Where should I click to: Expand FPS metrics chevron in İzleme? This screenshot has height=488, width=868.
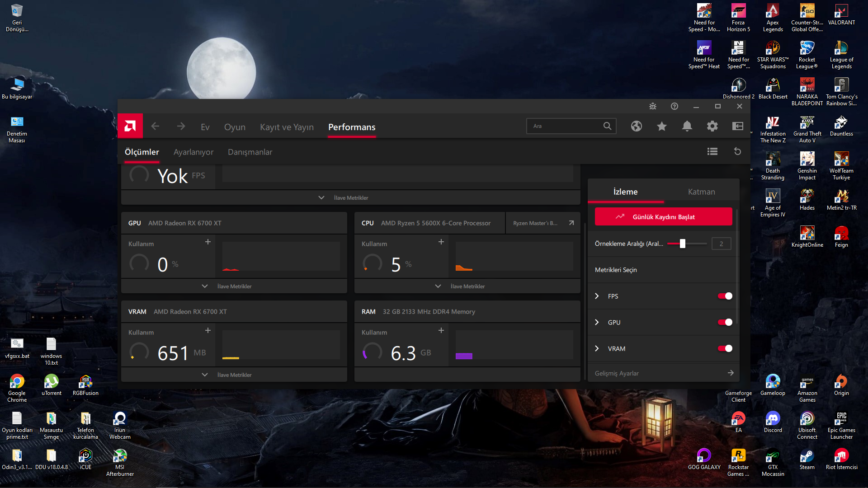[597, 296]
